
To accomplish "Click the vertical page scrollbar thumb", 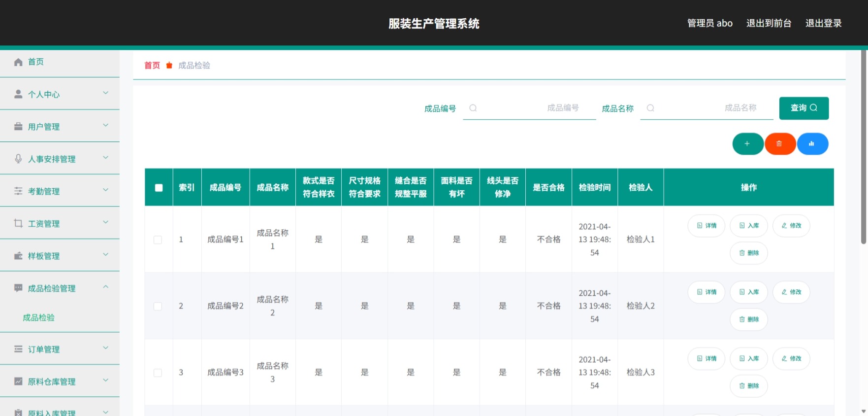I will 864,146.
